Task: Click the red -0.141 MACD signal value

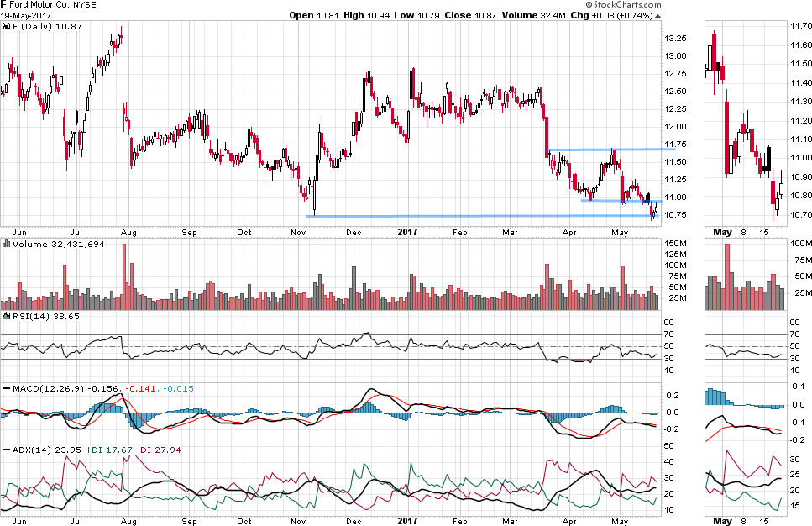Action: tap(140, 388)
